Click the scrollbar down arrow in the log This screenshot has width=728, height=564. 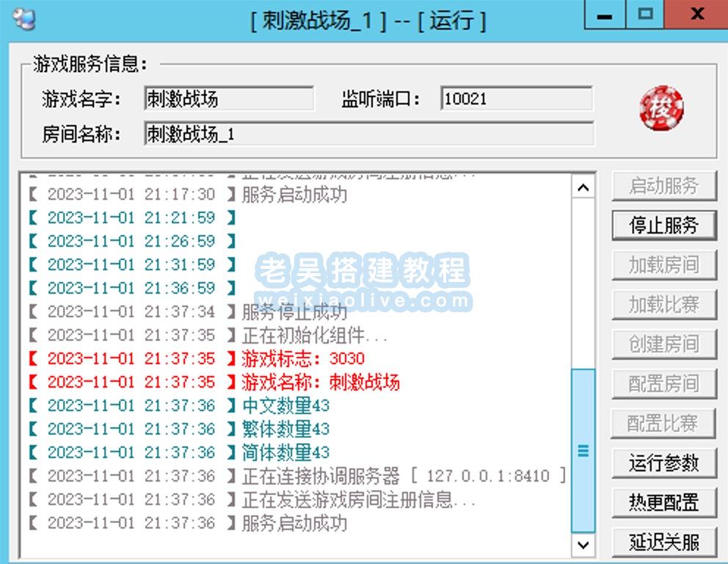click(x=583, y=545)
